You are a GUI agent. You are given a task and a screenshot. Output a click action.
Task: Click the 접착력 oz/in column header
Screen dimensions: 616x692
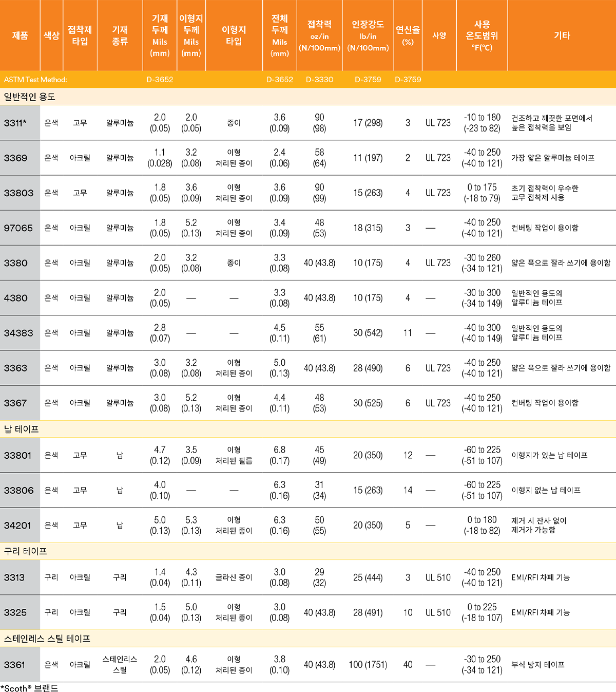[x=319, y=35]
